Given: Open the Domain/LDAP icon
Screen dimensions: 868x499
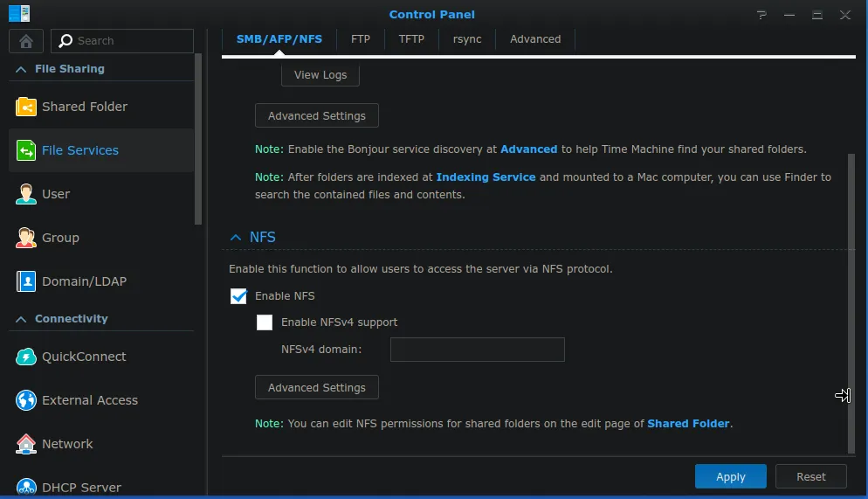Looking at the screenshot, I should coord(26,281).
